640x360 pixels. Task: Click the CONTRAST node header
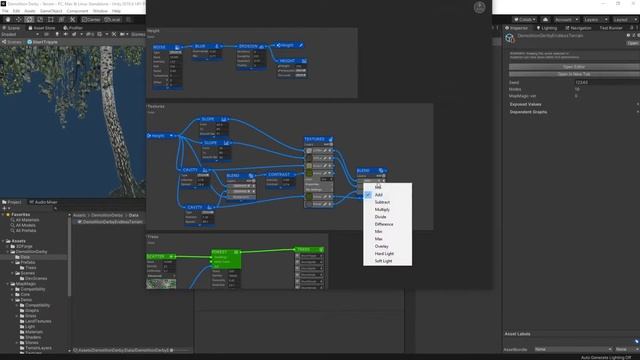[x=281, y=175]
